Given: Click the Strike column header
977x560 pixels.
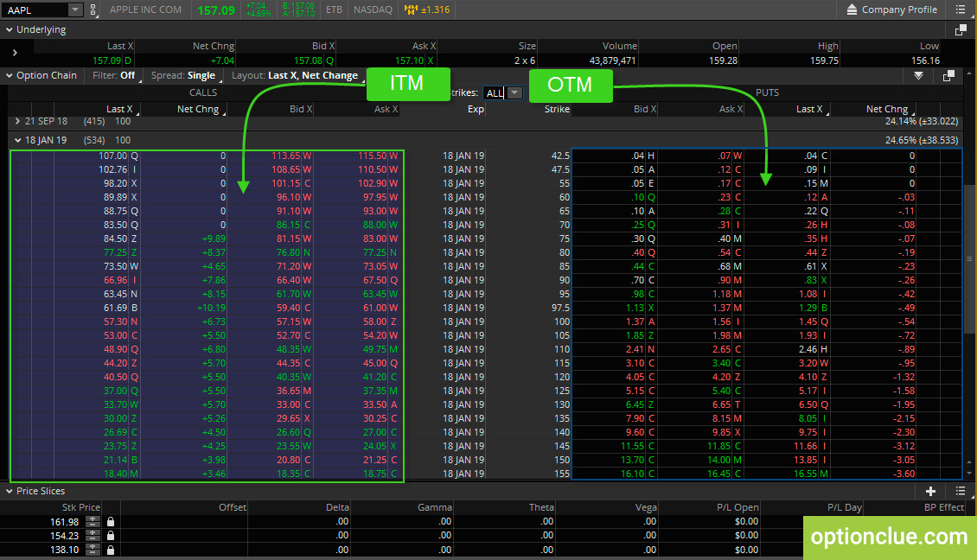Looking at the screenshot, I should coord(557,109).
